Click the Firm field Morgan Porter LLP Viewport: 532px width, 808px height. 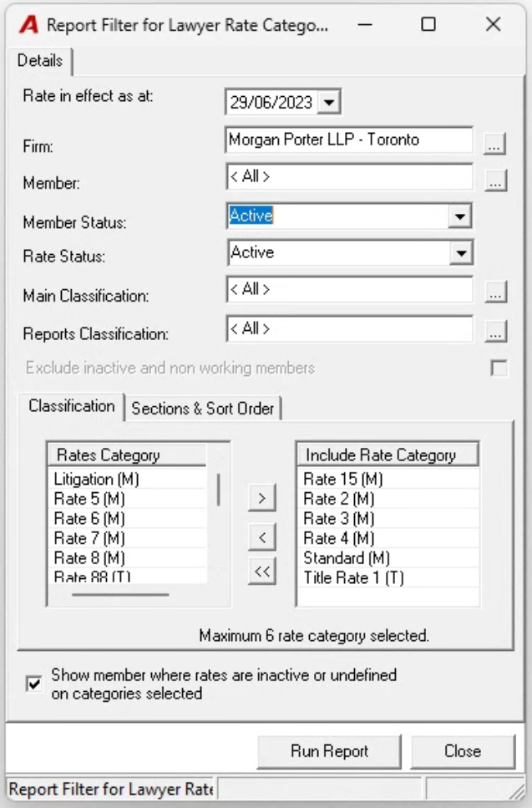click(349, 140)
